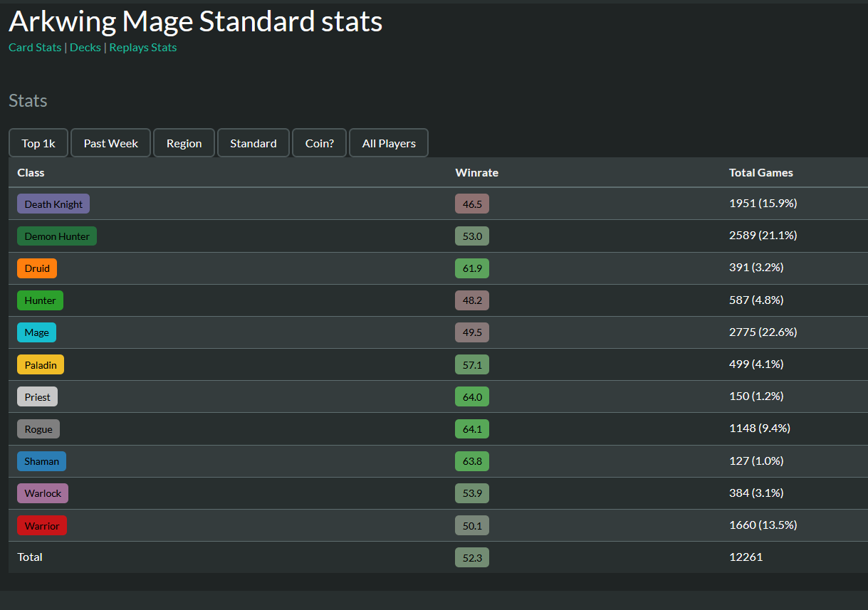Click the 53.9 winrate for Warlock
The width and height of the screenshot is (868, 610).
click(x=472, y=493)
